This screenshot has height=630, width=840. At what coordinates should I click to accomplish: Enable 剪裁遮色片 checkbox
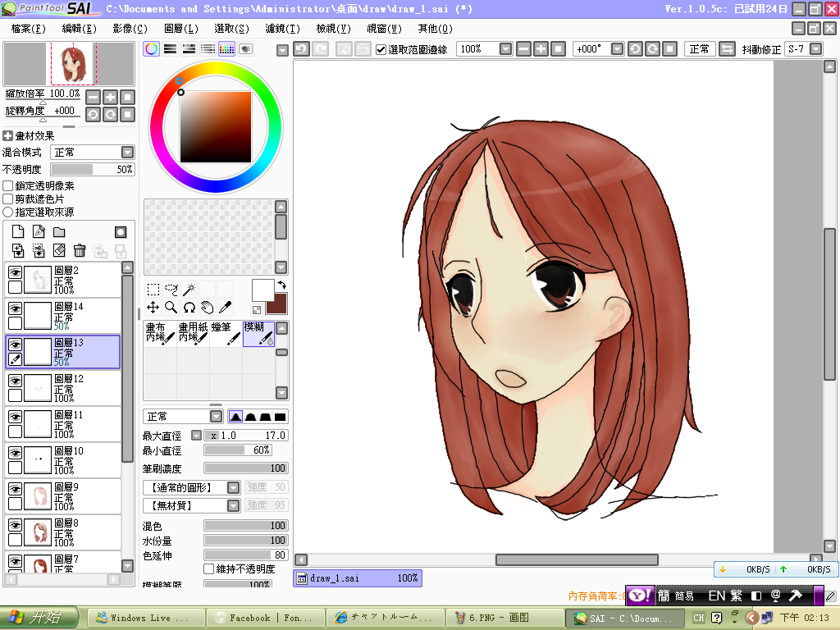(x=8, y=199)
